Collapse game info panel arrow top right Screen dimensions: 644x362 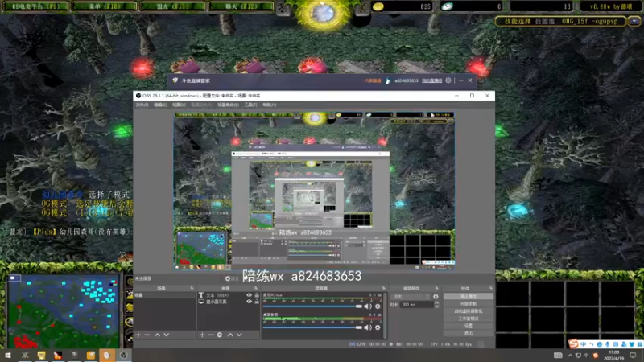tap(634, 21)
